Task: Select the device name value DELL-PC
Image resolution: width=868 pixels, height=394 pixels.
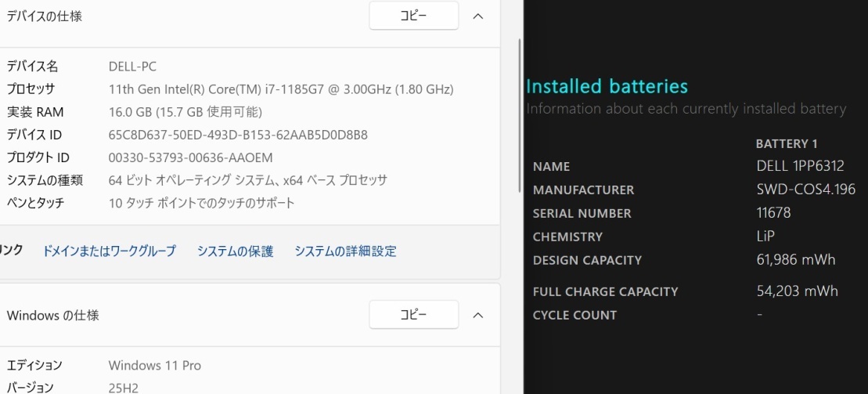Action: click(132, 67)
